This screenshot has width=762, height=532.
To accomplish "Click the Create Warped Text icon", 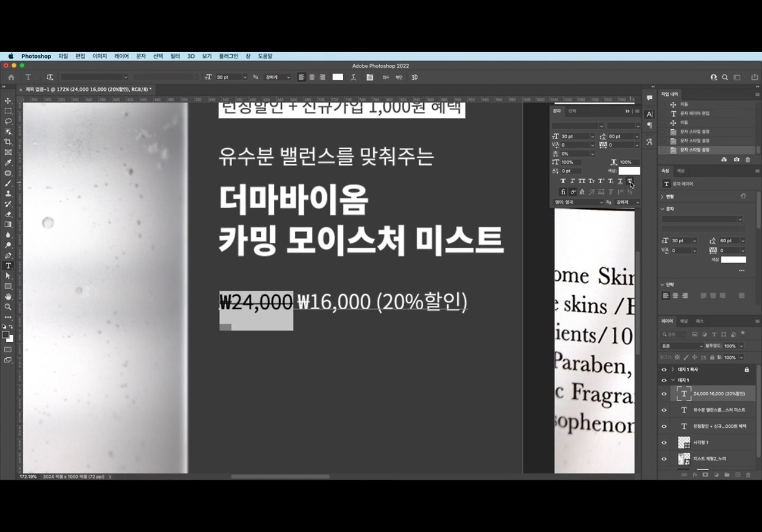I will click(354, 77).
